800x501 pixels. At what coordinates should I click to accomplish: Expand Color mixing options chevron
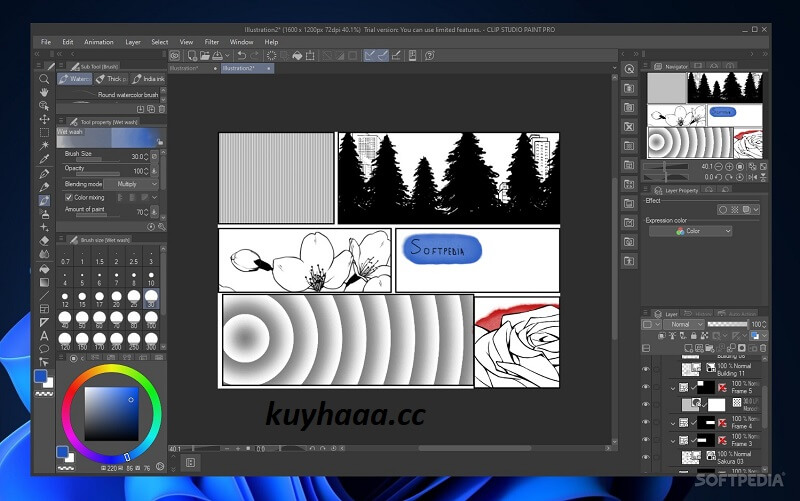(155, 197)
